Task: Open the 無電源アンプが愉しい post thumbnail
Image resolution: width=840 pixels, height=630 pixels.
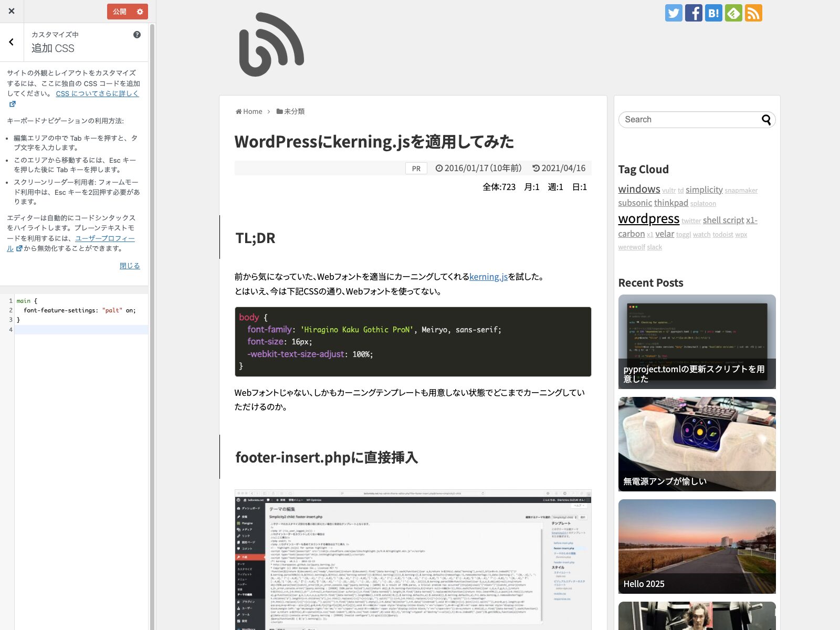Action: click(697, 444)
